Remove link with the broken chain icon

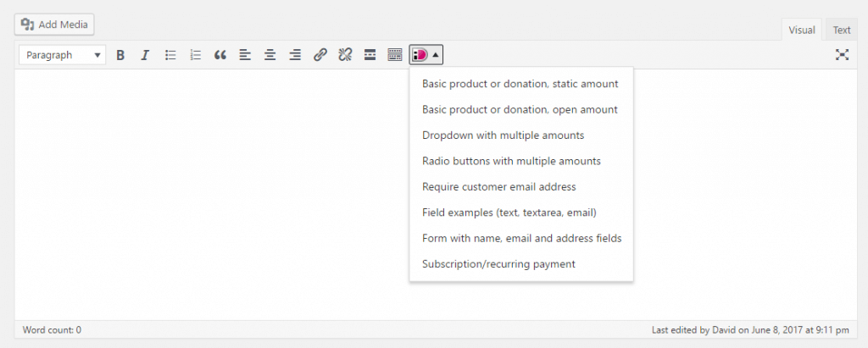point(345,55)
